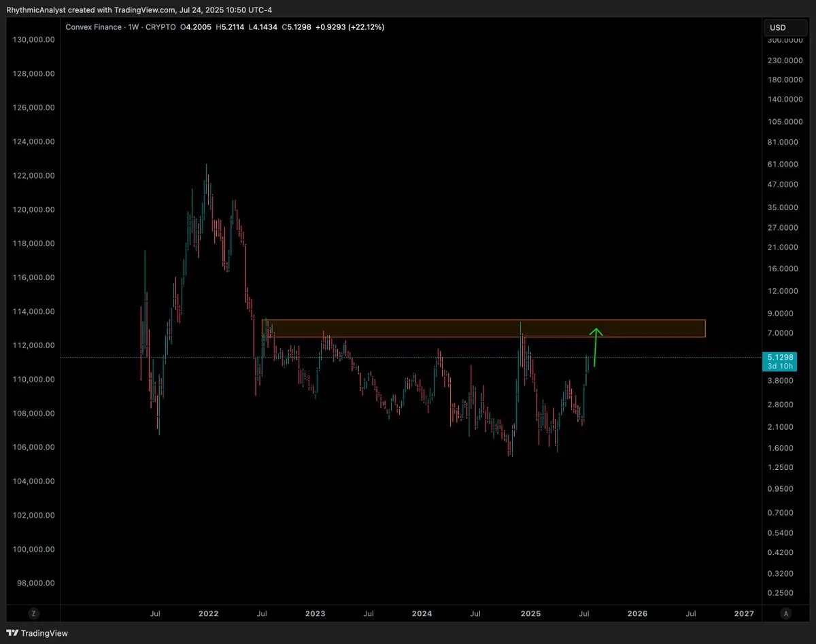Screen dimensions: 816x644
Task: Click the Convex Finance symbol title
Action: tap(92, 27)
